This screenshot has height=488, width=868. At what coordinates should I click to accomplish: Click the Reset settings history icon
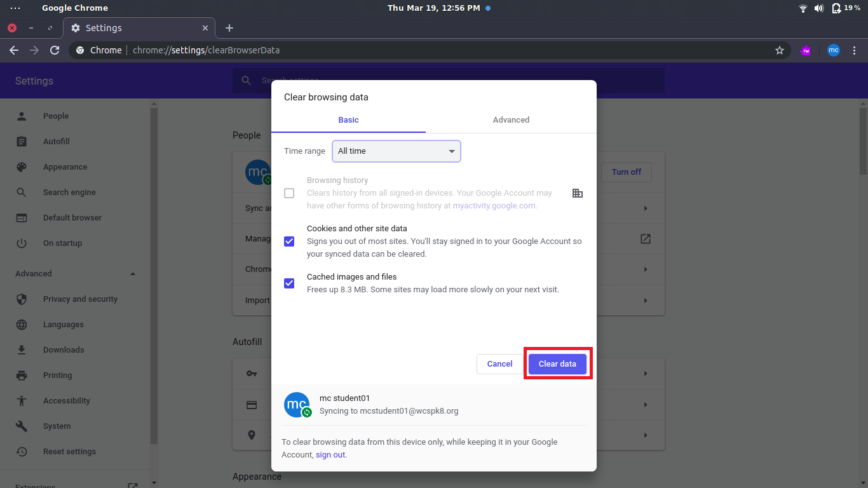pos(22,452)
